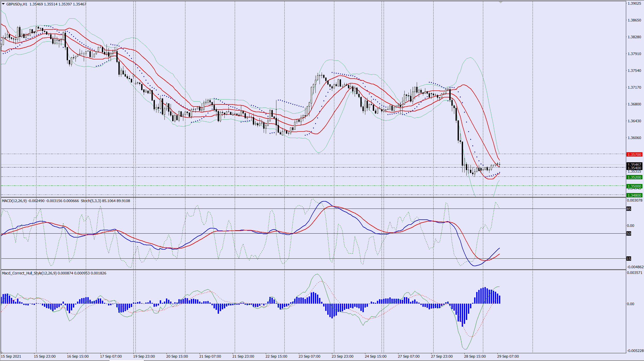This screenshot has width=644, height=361.
Task: Click the 0.003571 histogram scale value
Action: click(x=635, y=273)
